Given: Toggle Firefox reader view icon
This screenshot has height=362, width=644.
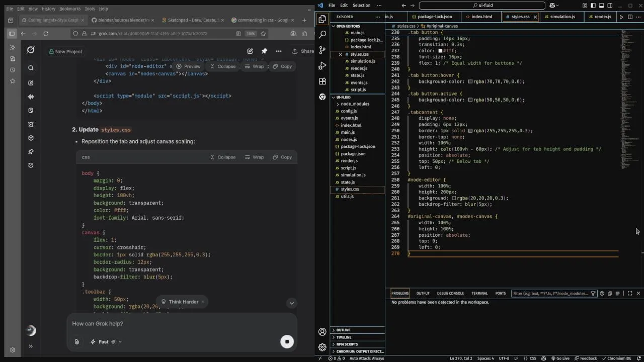Looking at the screenshot, I should [x=238, y=34].
